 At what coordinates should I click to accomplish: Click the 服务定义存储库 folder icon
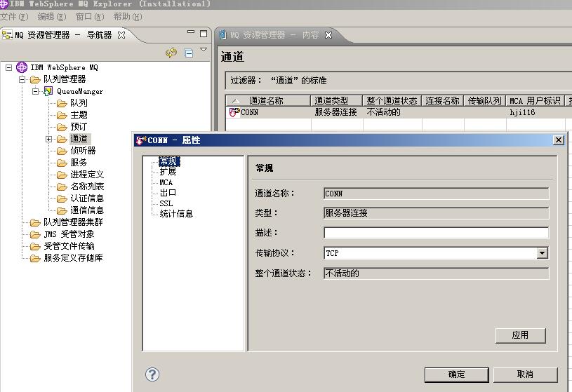(x=35, y=259)
